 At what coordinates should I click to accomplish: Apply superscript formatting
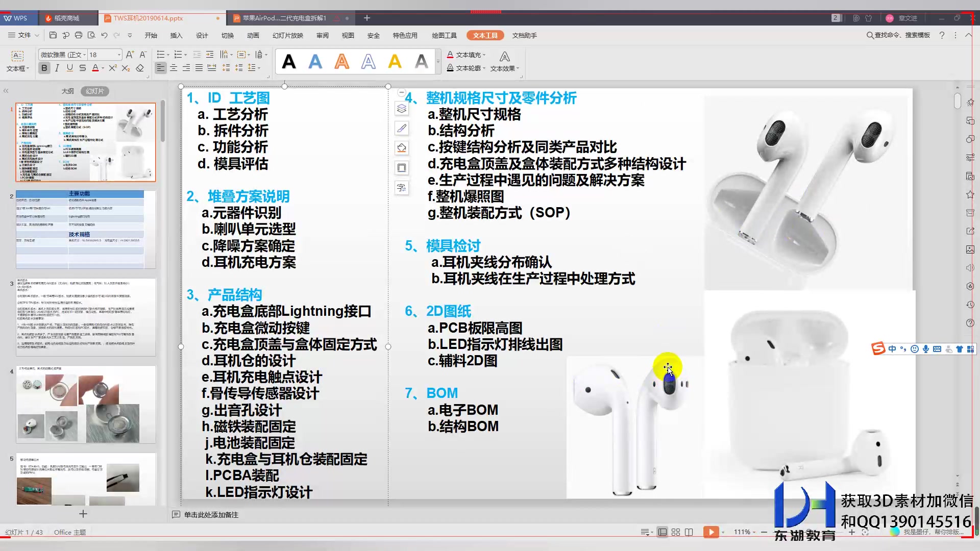click(113, 68)
